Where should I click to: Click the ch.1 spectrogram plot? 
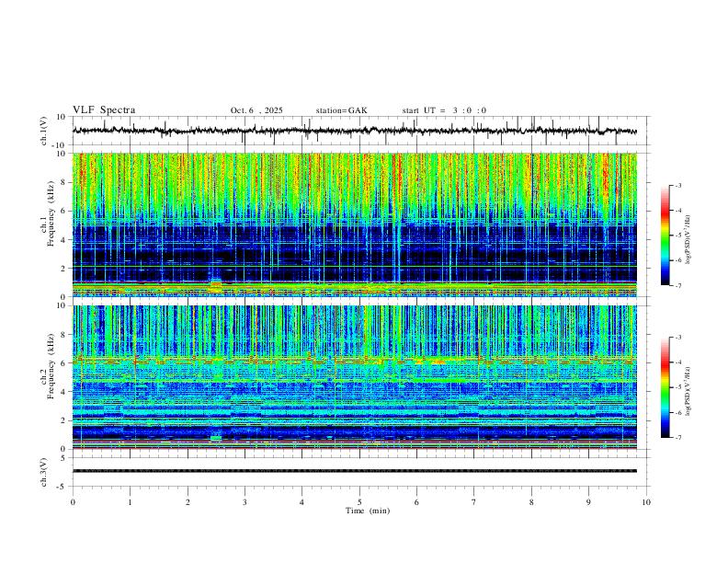click(355, 224)
